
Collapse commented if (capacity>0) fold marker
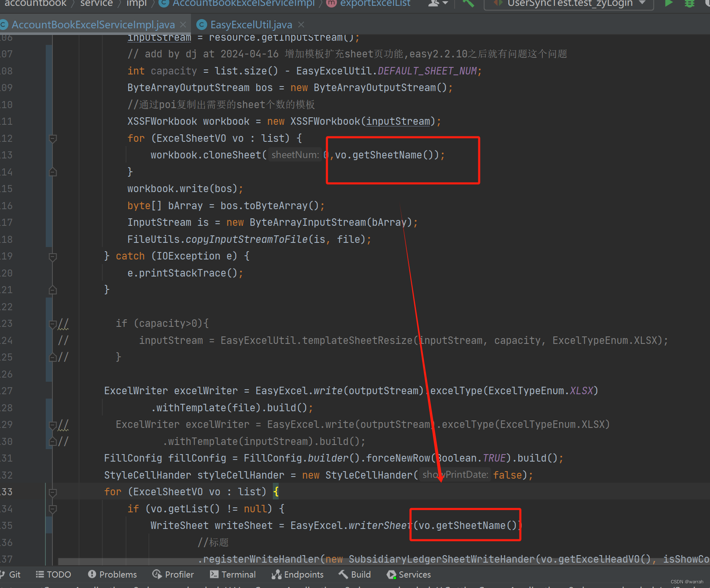53,324
